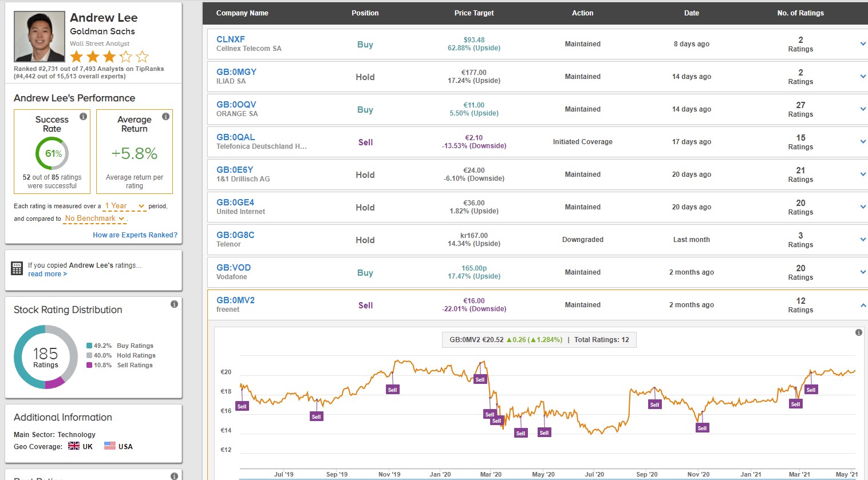This screenshot has width=868, height=480.
Task: Open the No Benchmark dropdown
Action: 95,219
